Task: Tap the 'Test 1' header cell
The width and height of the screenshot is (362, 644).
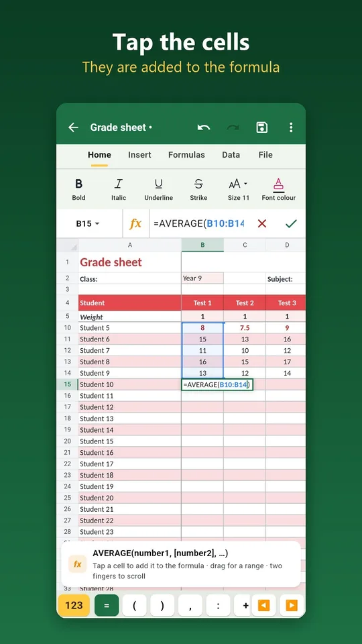Action: point(202,303)
